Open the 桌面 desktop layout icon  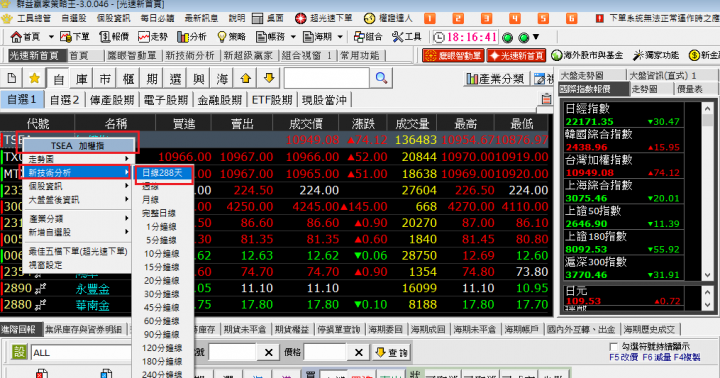coord(268,18)
